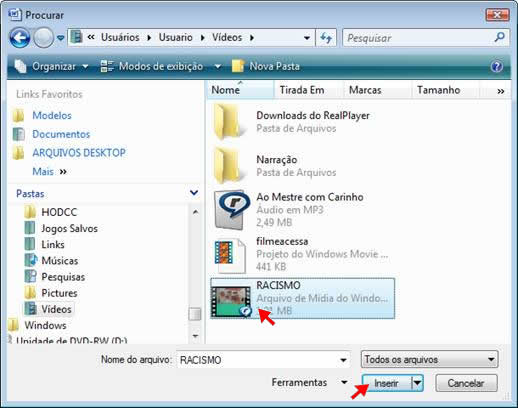
Task: Select the filmeacessa Movie Maker project icon
Action: click(230, 255)
